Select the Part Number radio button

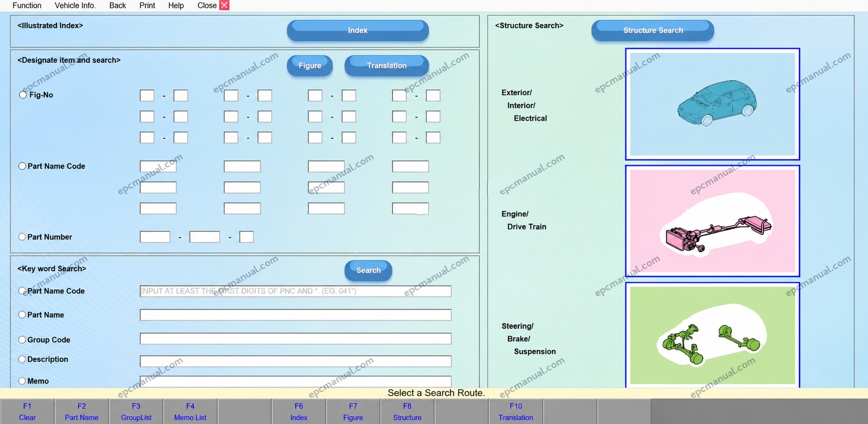coord(22,237)
